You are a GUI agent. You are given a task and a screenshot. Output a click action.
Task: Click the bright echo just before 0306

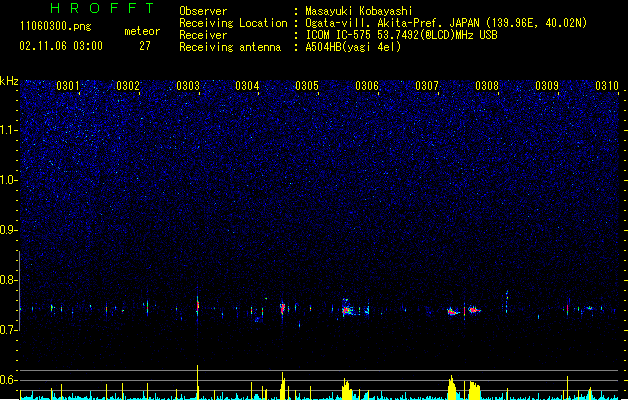(x=347, y=308)
